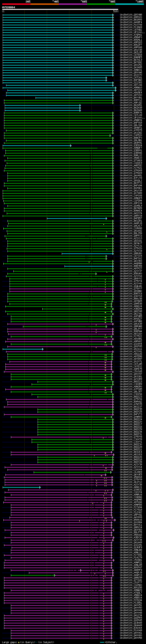Select label UniRef100_C1MKQ8
The width and height of the screenshot is (146, 644).
(x=131, y=228)
